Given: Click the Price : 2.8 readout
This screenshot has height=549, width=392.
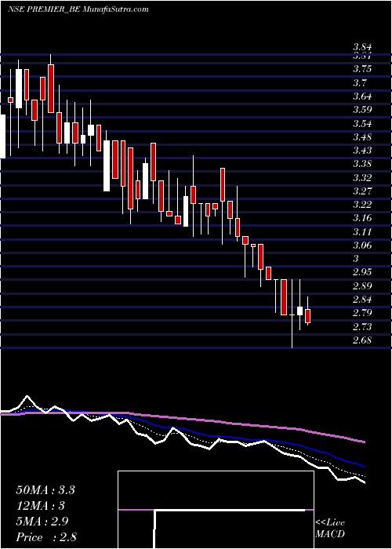Looking at the screenshot, I should (x=46, y=536).
